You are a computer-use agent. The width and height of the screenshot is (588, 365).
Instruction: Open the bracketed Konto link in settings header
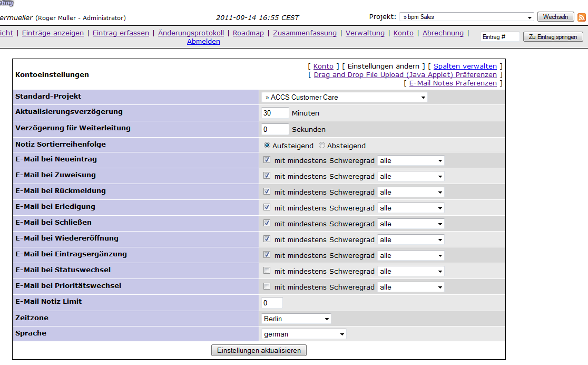pyautogui.click(x=324, y=66)
